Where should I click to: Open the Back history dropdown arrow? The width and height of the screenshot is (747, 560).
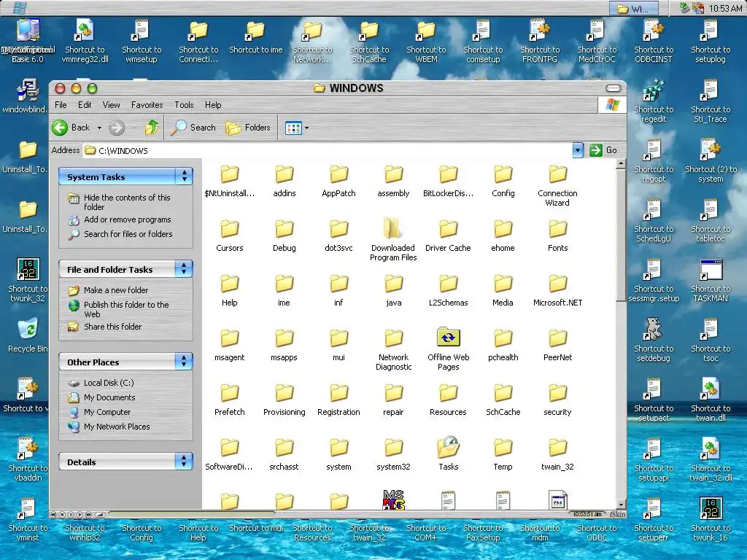click(x=99, y=128)
